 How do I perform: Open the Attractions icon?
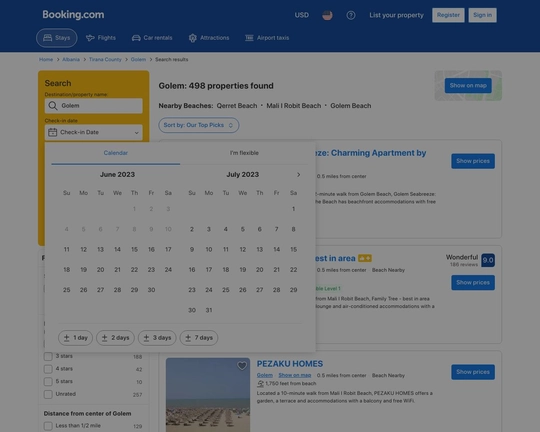click(193, 38)
